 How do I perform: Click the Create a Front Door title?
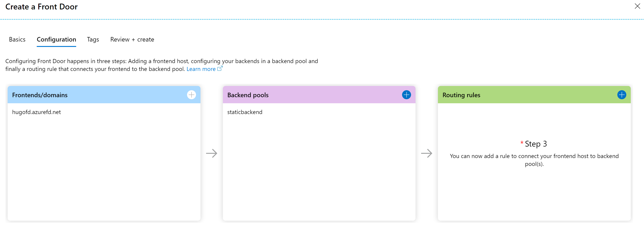coord(41,7)
